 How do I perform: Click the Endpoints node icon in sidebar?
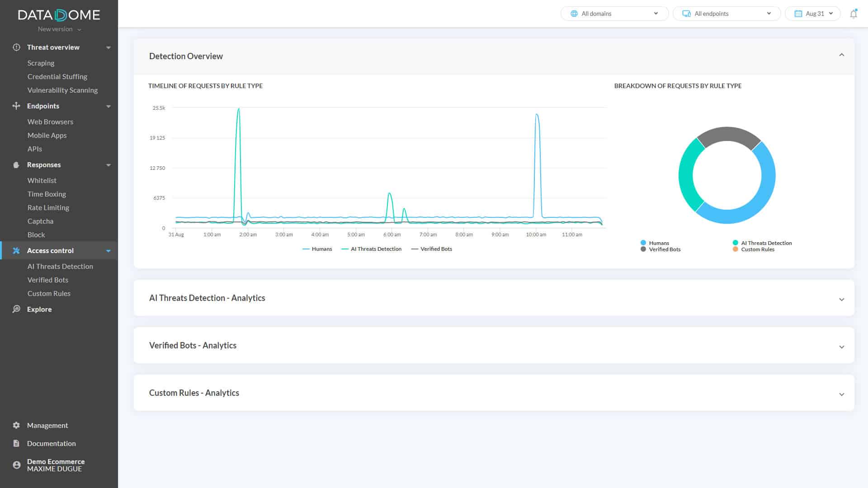coord(16,106)
